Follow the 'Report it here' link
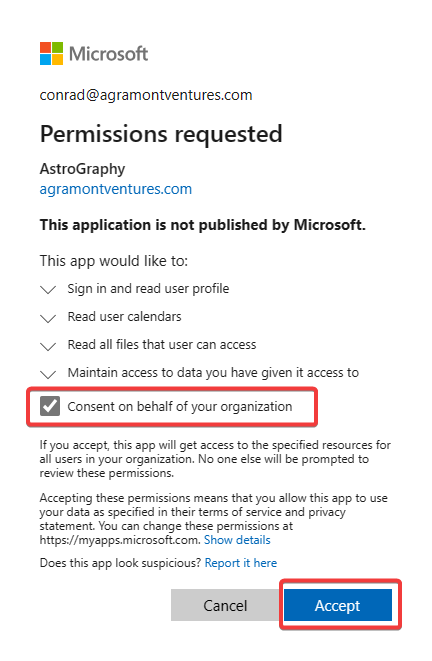The width and height of the screenshot is (432, 661). (x=241, y=563)
